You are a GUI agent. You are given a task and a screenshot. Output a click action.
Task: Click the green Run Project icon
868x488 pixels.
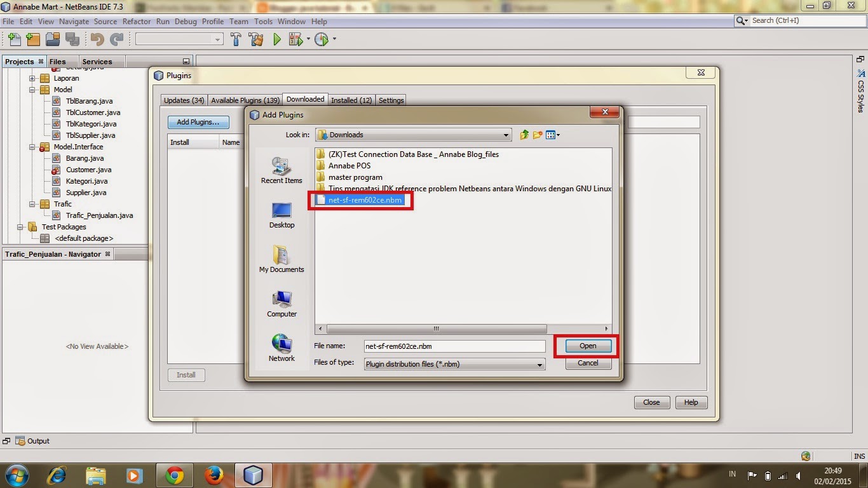[277, 39]
